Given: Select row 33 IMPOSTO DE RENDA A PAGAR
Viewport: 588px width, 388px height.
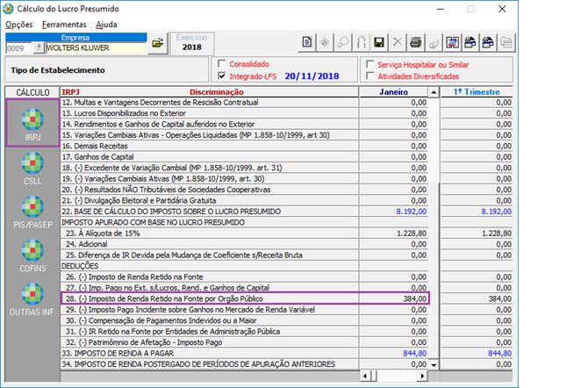Looking at the screenshot, I should click(210, 353).
